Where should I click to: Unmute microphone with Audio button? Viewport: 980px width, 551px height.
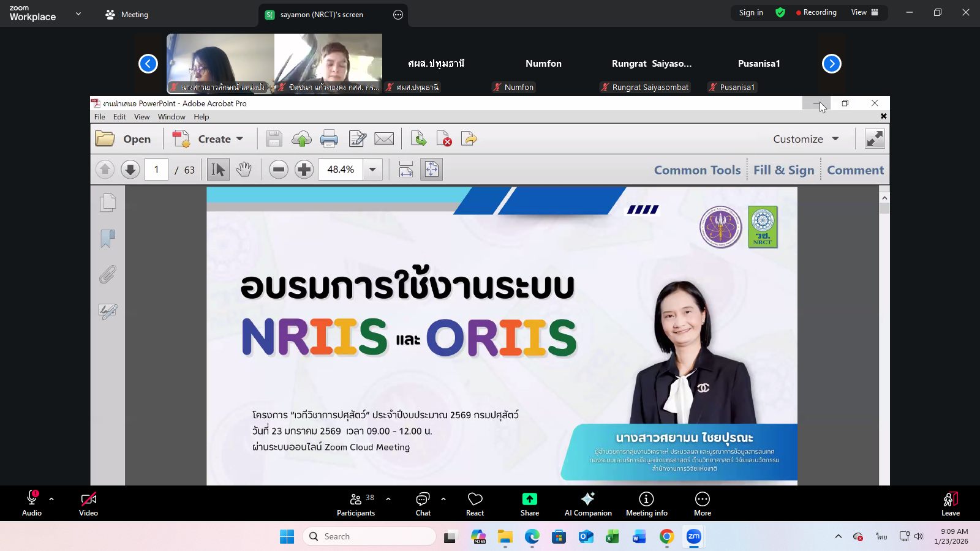pyautogui.click(x=32, y=503)
